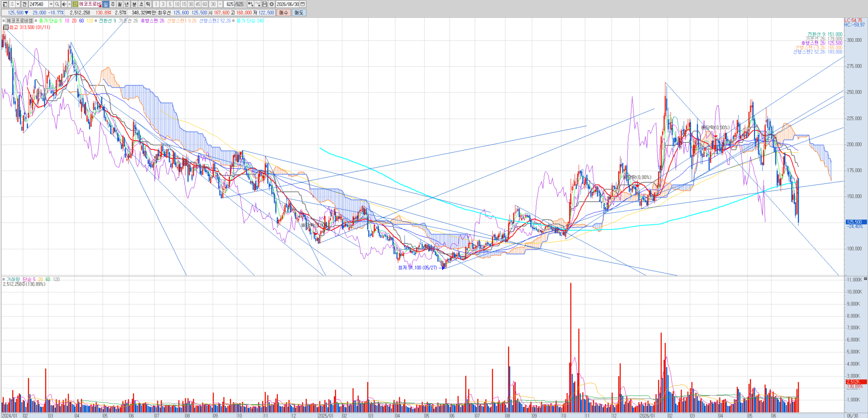Select the 5 interval button
Viewport: 868px width, 418px height.
[x=170, y=4]
